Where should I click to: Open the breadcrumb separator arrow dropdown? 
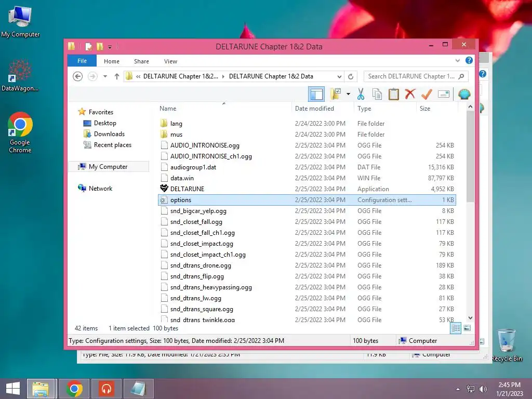tap(223, 76)
